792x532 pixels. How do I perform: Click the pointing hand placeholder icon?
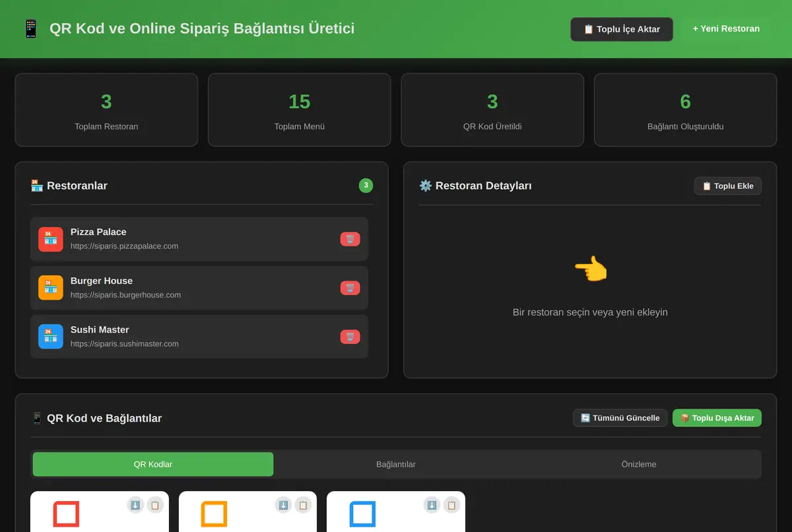pos(590,270)
